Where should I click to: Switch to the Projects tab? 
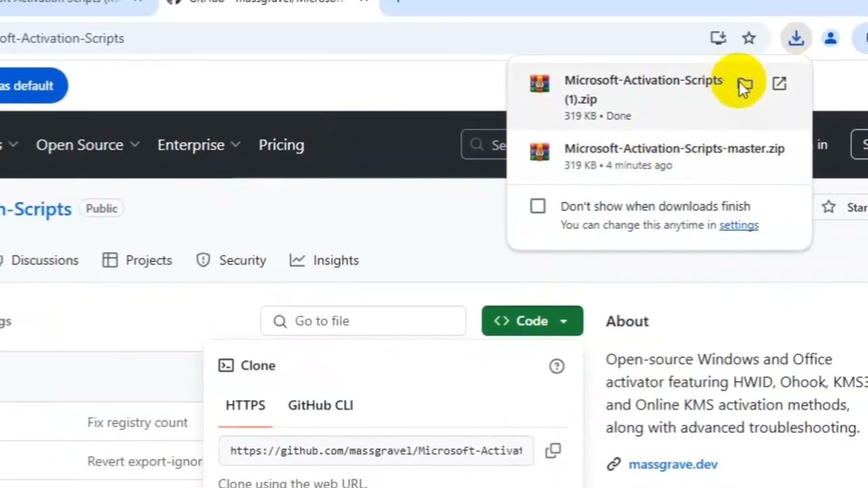pyautogui.click(x=137, y=260)
